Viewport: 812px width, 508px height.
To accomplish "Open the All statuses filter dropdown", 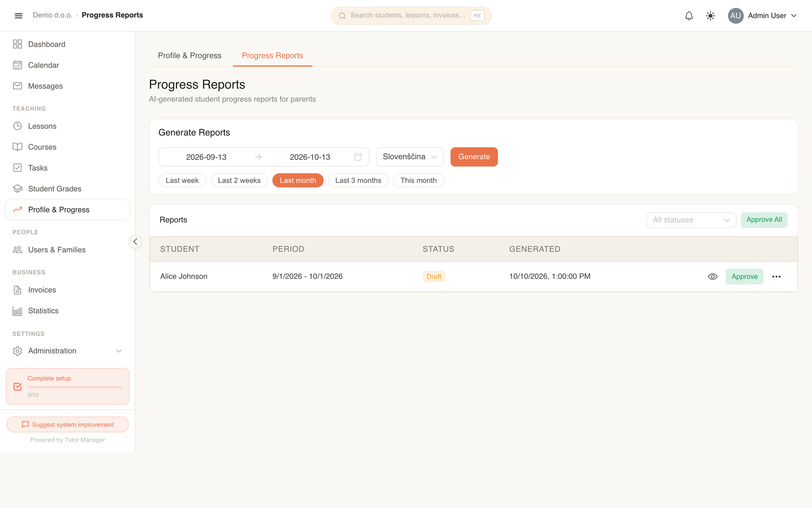I will click(691, 220).
